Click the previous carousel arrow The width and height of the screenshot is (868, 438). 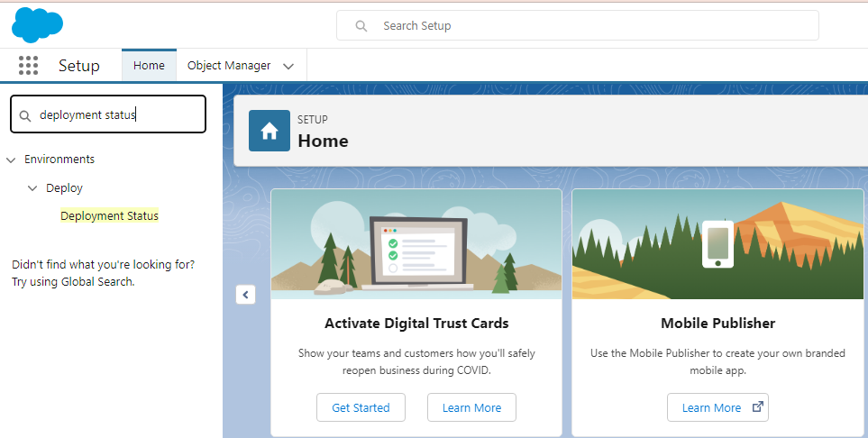click(x=245, y=295)
